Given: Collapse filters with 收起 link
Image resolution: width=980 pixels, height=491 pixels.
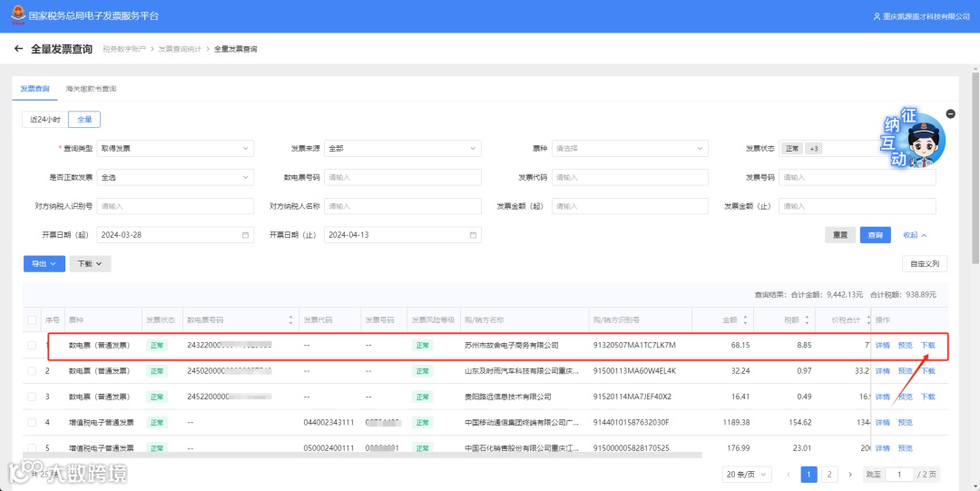Looking at the screenshot, I should click(915, 235).
